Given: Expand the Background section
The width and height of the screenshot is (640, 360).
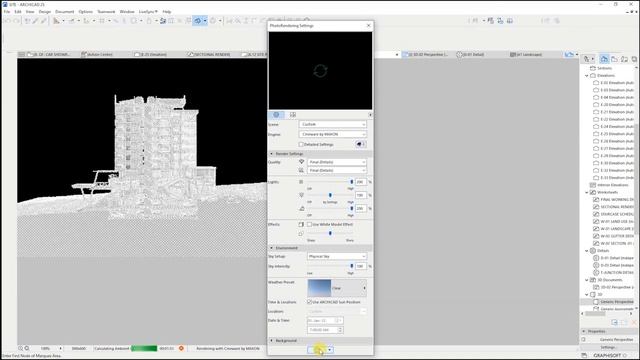Looking at the screenshot, I should 272,340.
